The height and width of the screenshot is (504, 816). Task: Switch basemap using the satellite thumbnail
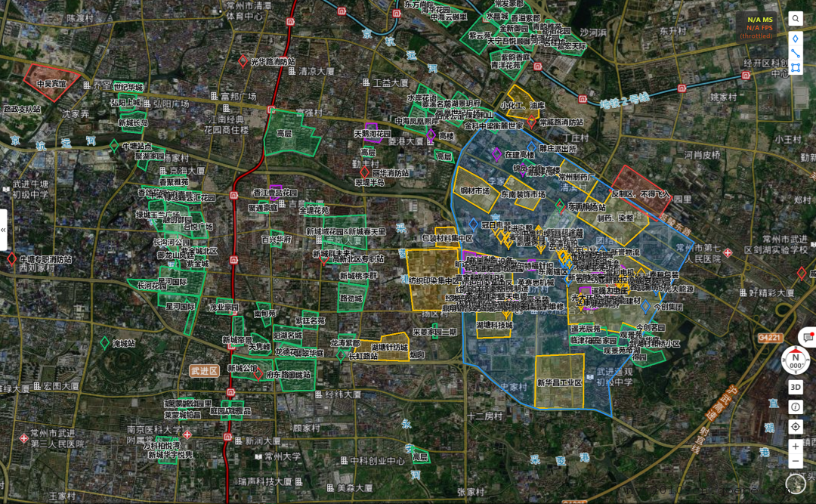click(796, 484)
